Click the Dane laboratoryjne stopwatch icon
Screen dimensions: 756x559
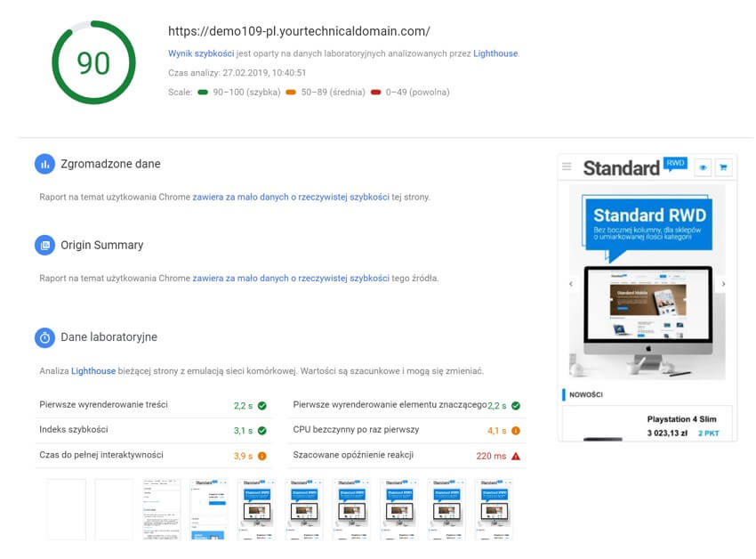tap(44, 337)
